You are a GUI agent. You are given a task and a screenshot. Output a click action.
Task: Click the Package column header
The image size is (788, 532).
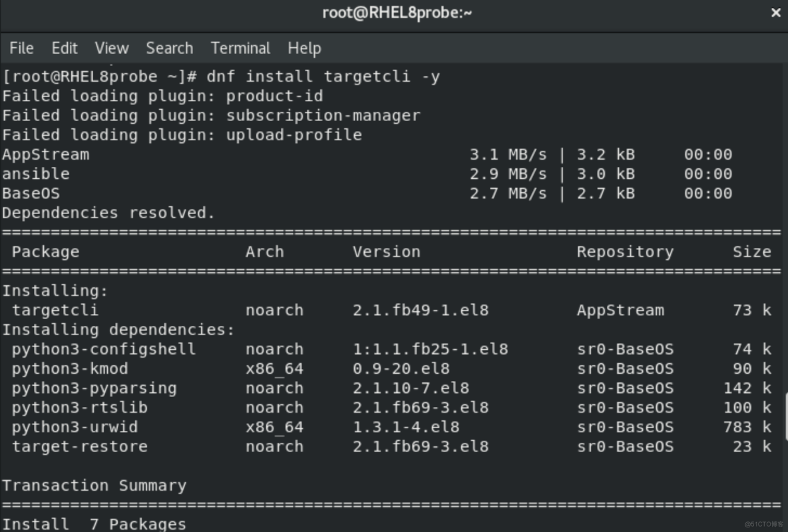tap(45, 251)
